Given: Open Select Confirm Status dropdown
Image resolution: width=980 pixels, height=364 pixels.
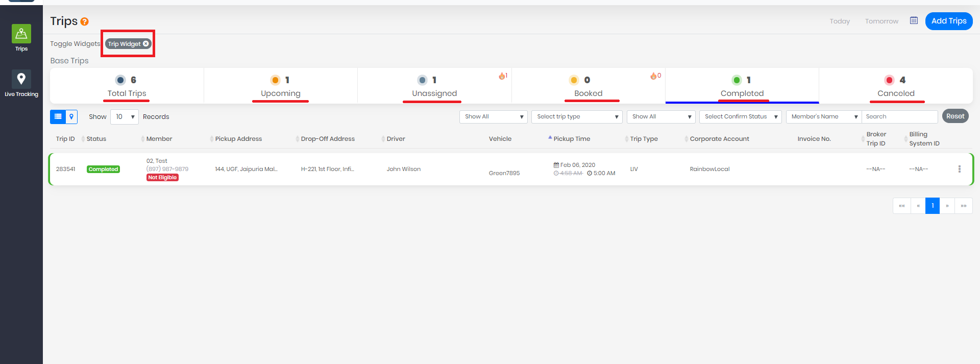Looking at the screenshot, I should click(x=741, y=117).
